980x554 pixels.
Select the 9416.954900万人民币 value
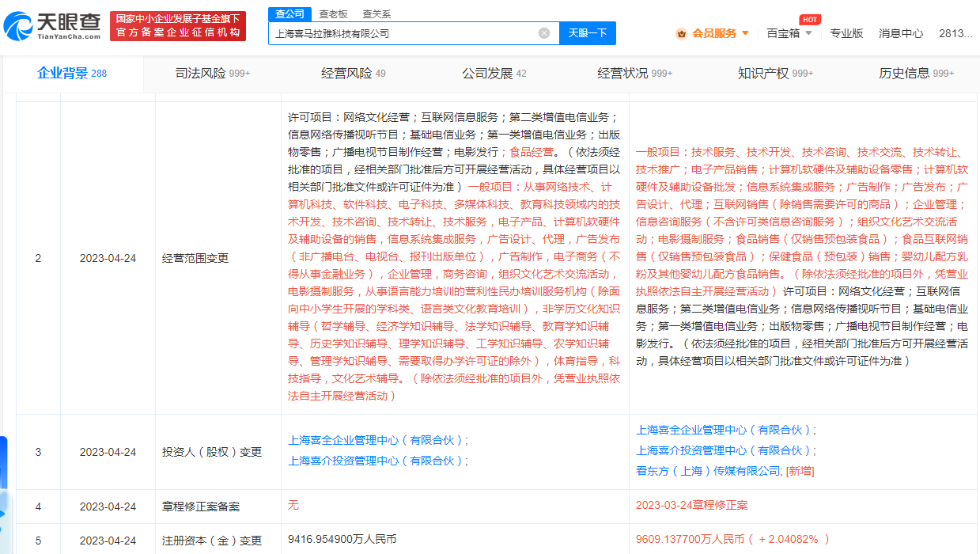[342, 539]
